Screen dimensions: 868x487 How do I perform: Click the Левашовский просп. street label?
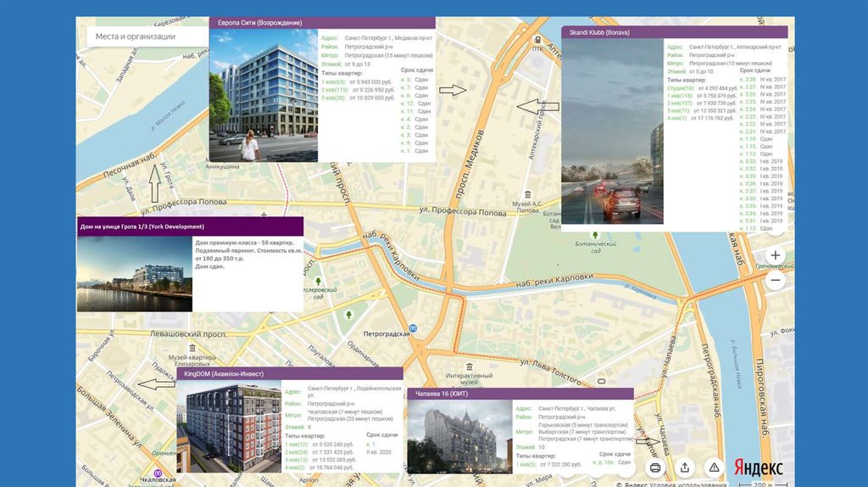tap(188, 334)
